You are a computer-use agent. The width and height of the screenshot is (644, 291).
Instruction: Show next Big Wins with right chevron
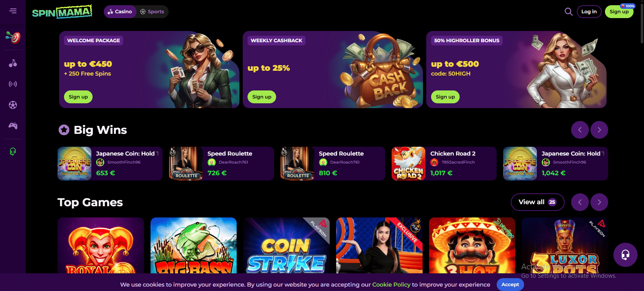599,130
